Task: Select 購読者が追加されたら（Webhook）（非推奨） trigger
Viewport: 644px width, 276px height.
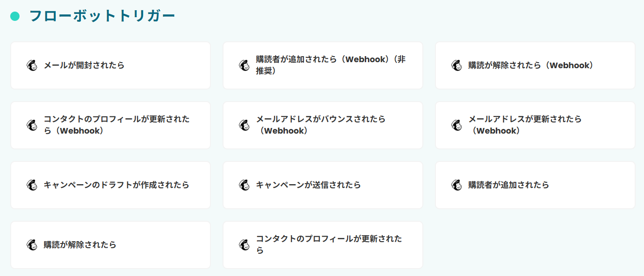Action: tap(323, 65)
